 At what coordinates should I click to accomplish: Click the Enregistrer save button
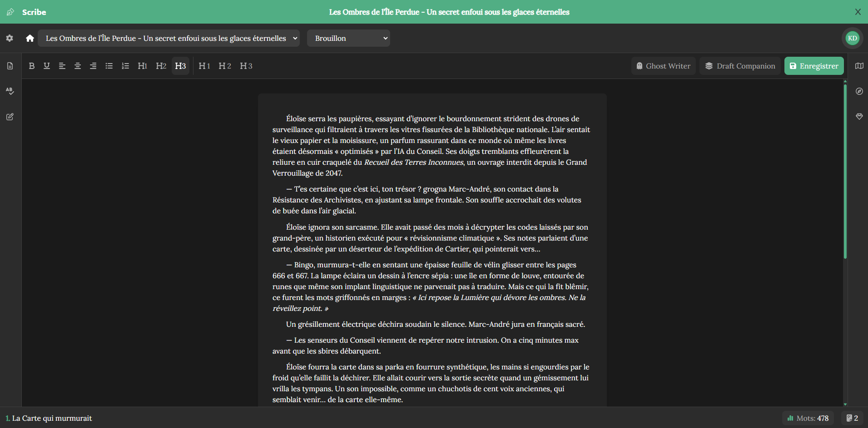tap(814, 66)
